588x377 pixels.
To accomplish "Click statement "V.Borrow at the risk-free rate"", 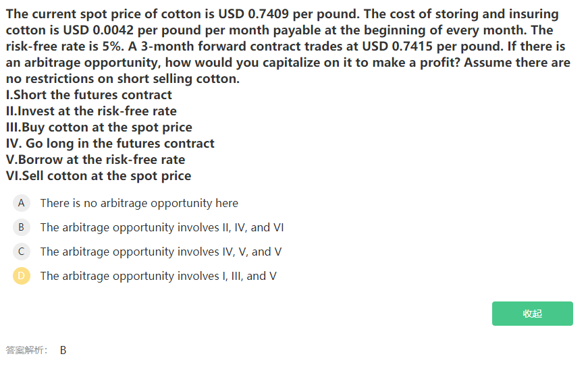I will [95, 160].
